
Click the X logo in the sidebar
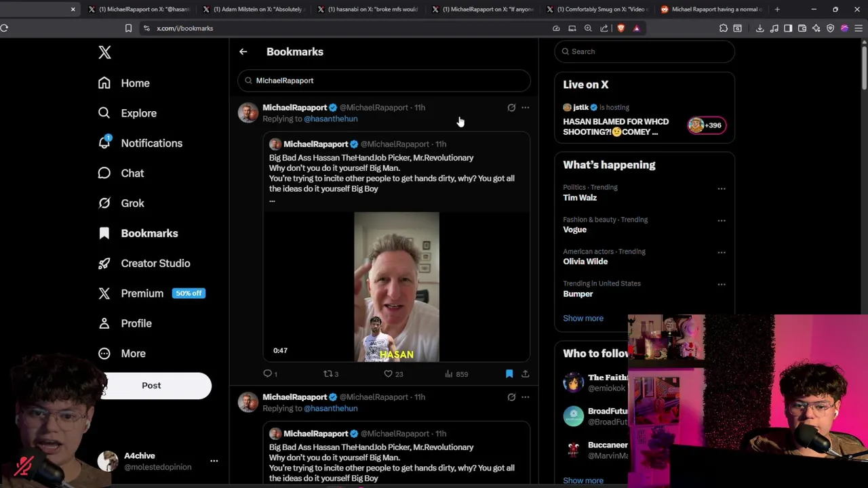tap(104, 52)
